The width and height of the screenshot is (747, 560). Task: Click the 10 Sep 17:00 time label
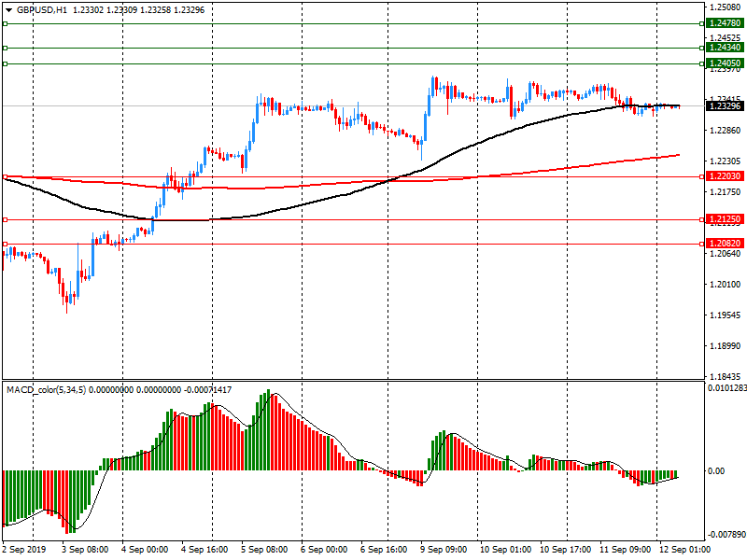click(566, 550)
